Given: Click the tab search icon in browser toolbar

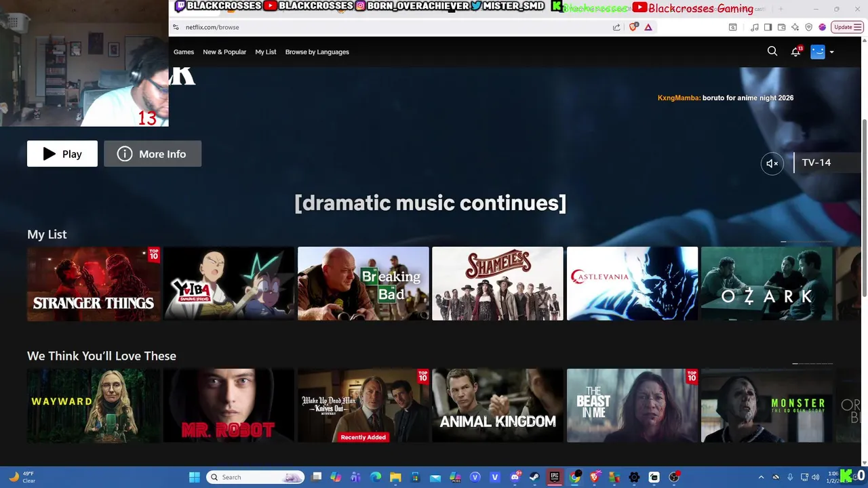Looking at the screenshot, I should point(733,27).
